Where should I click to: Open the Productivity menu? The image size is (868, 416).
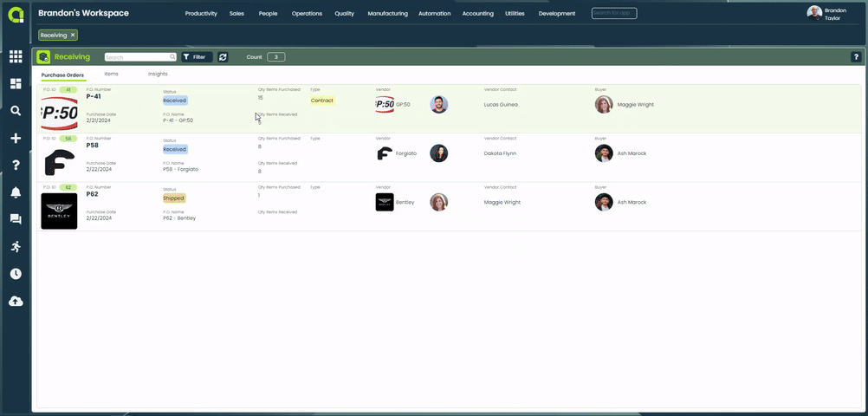coord(201,13)
